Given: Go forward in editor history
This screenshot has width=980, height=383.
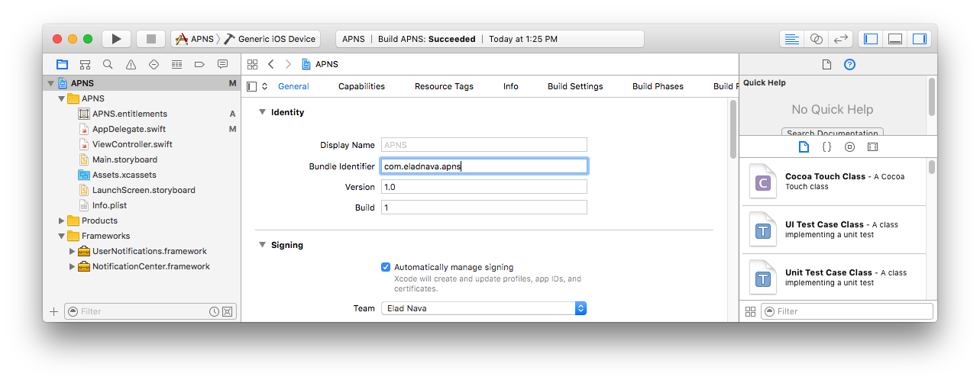Looking at the screenshot, I should point(288,64).
